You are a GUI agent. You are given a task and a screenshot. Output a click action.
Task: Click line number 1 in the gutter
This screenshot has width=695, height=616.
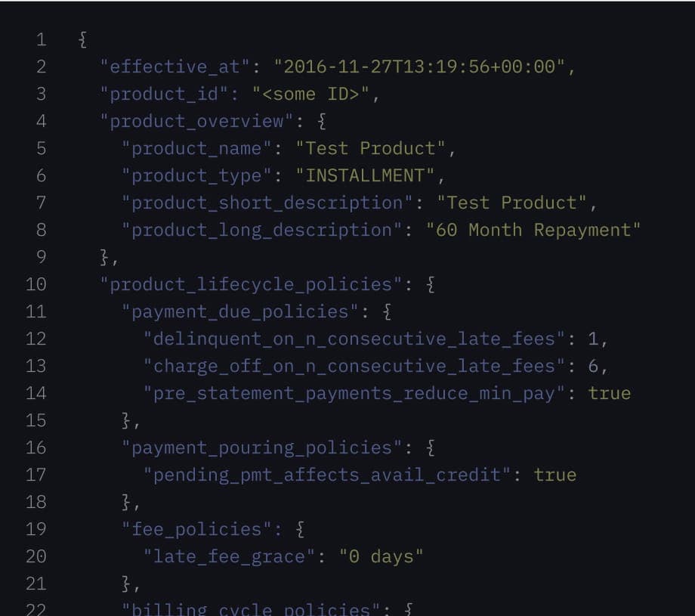point(41,39)
